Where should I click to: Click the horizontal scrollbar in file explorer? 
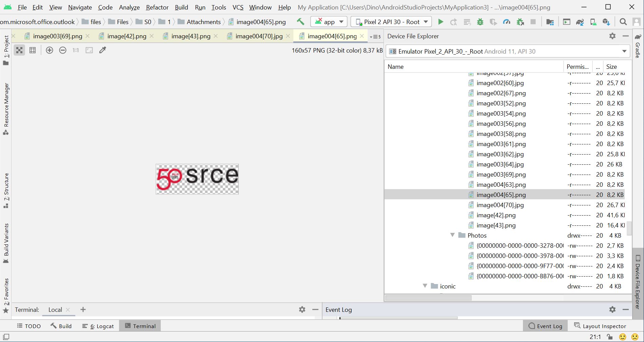428,298
